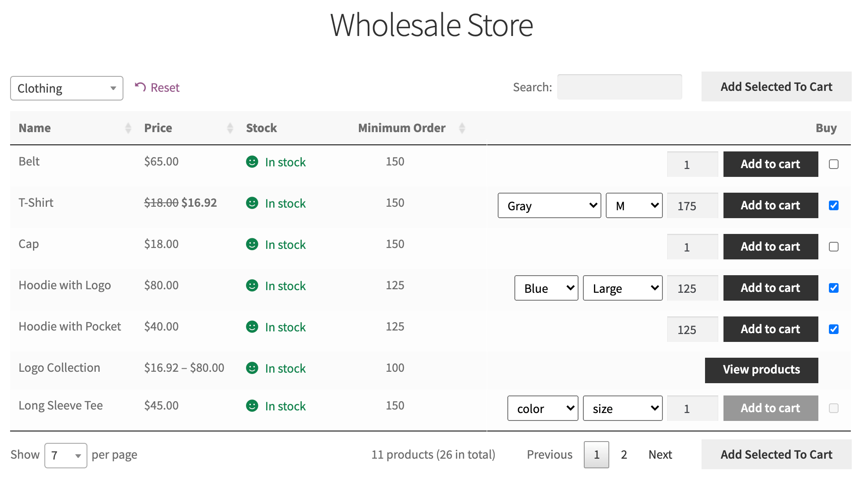Click the Belt quantity field
Screen dimensions: 868x503
(x=692, y=164)
